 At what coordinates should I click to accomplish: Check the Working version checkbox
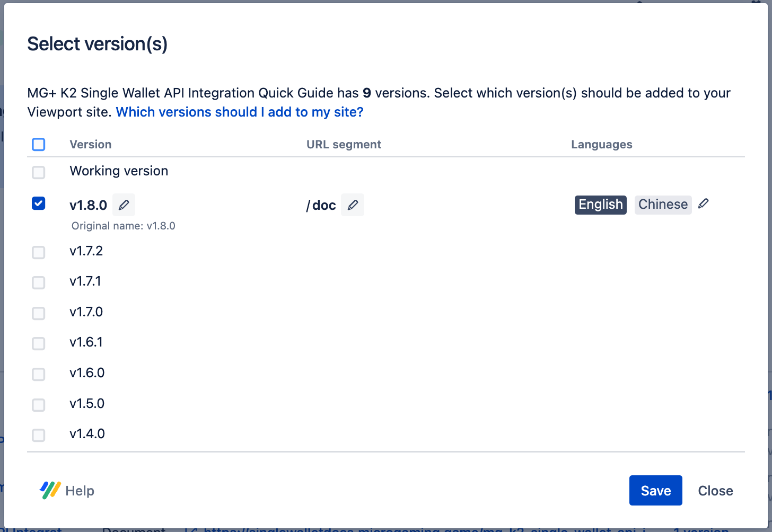pyautogui.click(x=39, y=172)
